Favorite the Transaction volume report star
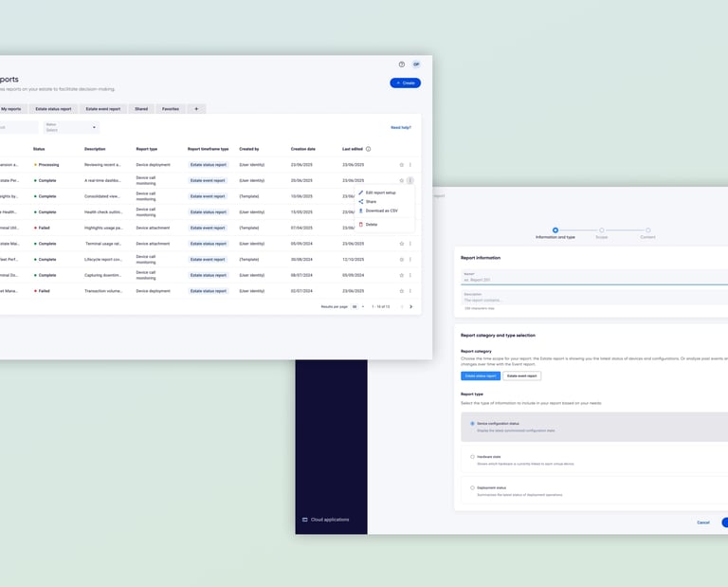The width and height of the screenshot is (728, 587). point(402,291)
